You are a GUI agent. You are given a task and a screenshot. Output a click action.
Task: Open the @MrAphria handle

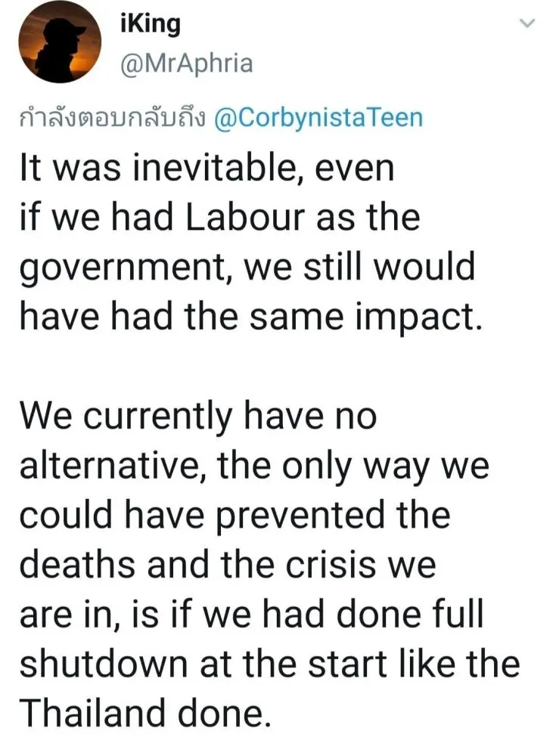coord(186,64)
